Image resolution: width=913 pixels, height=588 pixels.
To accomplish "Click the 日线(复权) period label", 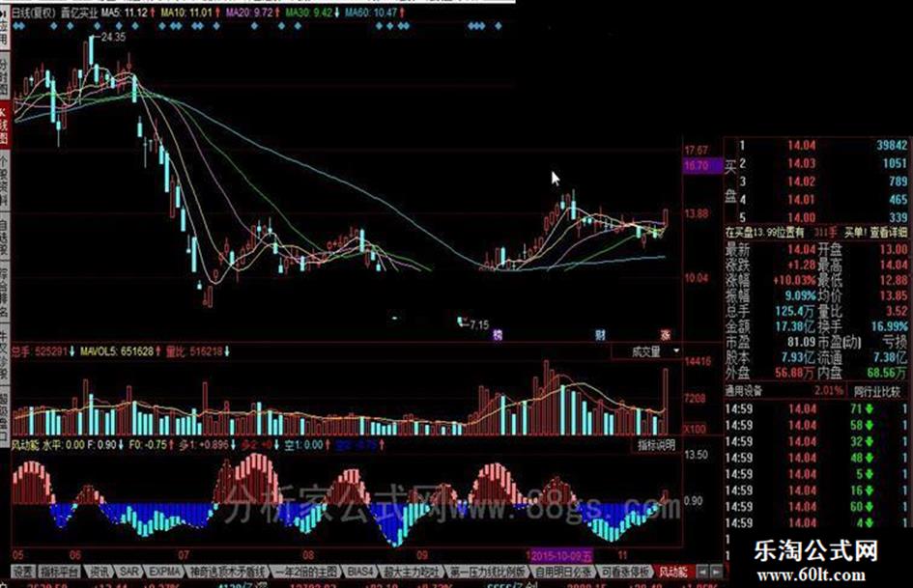I will (x=35, y=13).
